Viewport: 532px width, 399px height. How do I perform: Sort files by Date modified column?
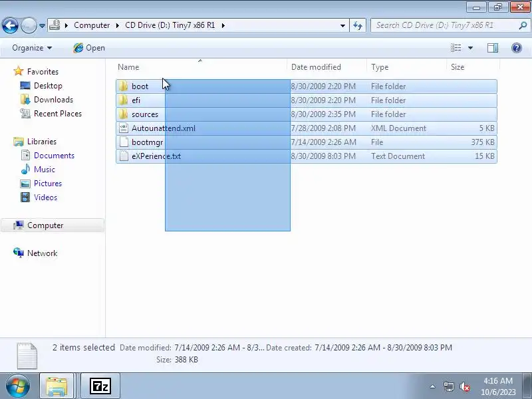tap(327, 67)
